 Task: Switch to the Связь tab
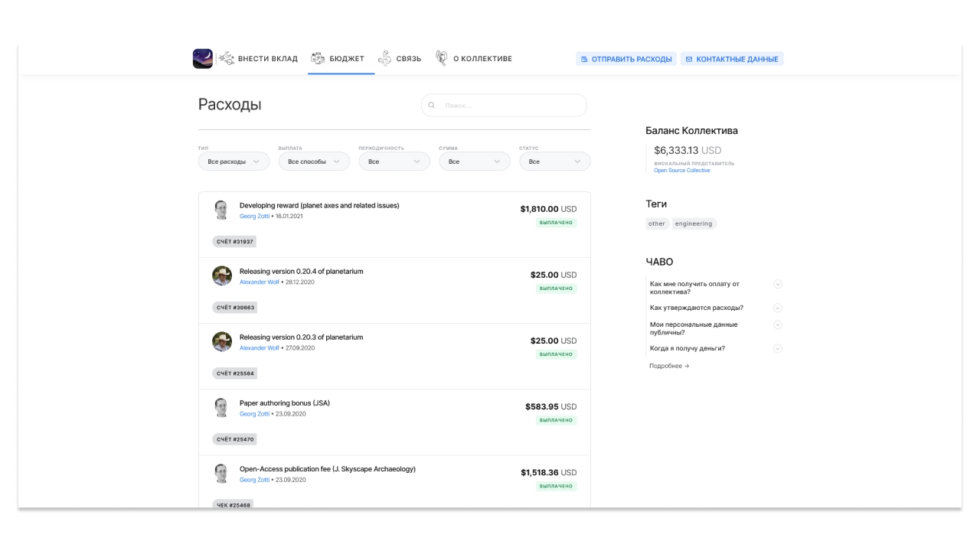(400, 59)
